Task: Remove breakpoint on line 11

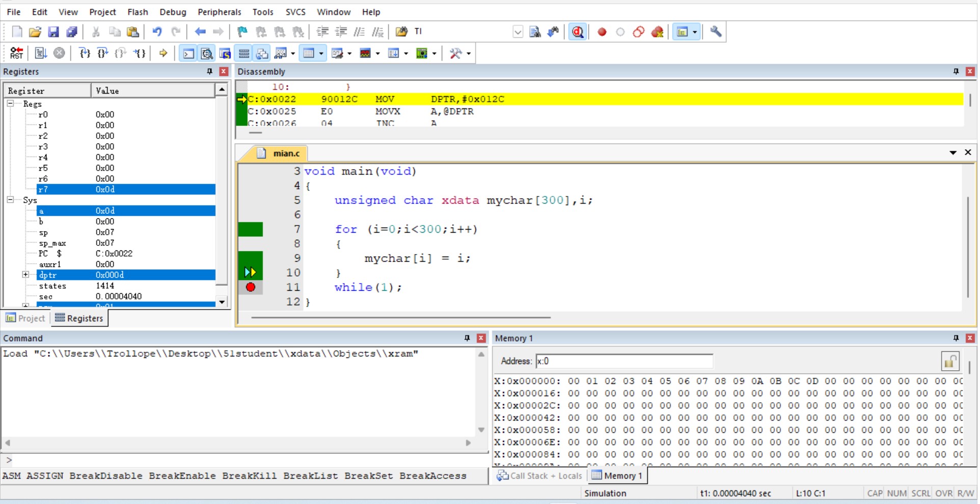Action: click(x=250, y=287)
